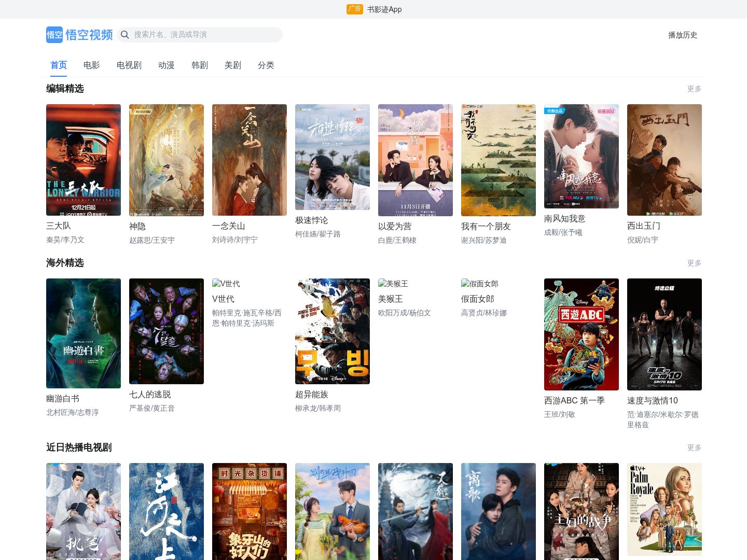Screen dimensions: 747x560
Task: Open the 七人的逃脱 poster
Action: click(x=167, y=331)
